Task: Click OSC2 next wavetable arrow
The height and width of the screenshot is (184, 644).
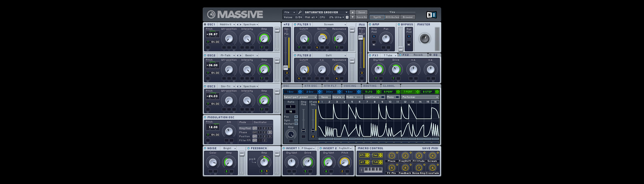Action: [241, 55]
